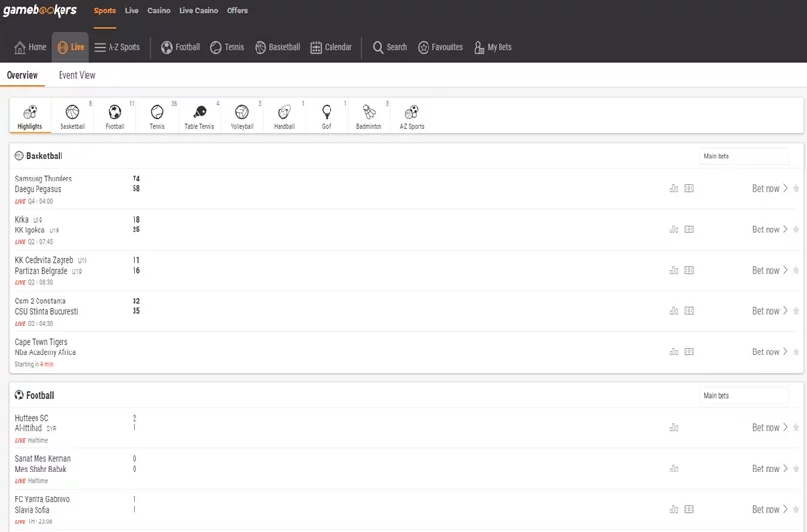Image resolution: width=807 pixels, height=532 pixels.
Task: Favourite the Partizan Belgrade match star
Action: coord(796,270)
